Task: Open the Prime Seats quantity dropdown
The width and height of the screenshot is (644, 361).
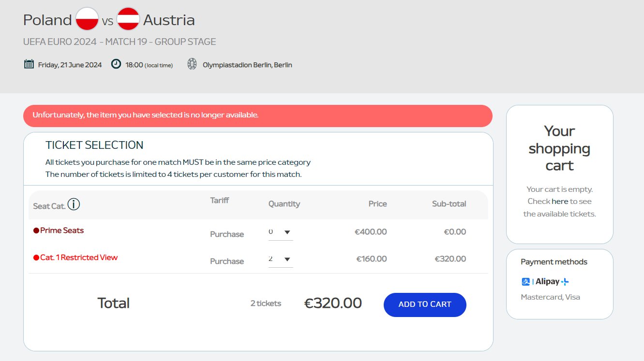Action: [x=281, y=232]
